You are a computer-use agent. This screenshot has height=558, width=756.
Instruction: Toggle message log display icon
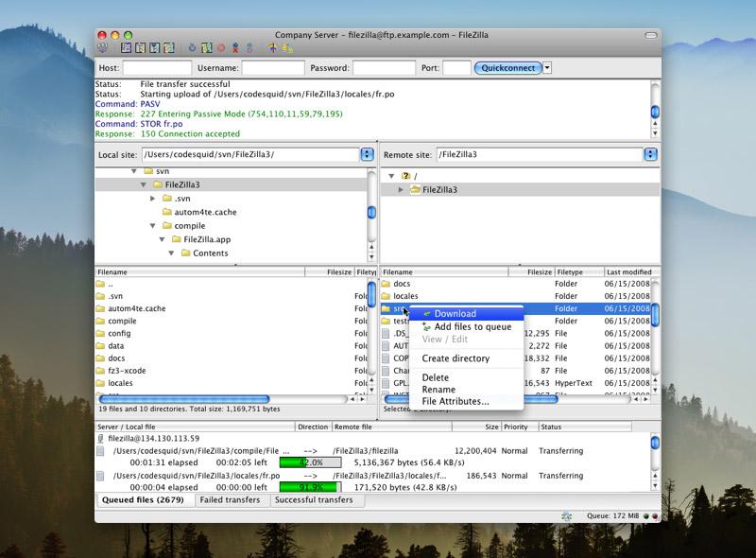pos(127,47)
